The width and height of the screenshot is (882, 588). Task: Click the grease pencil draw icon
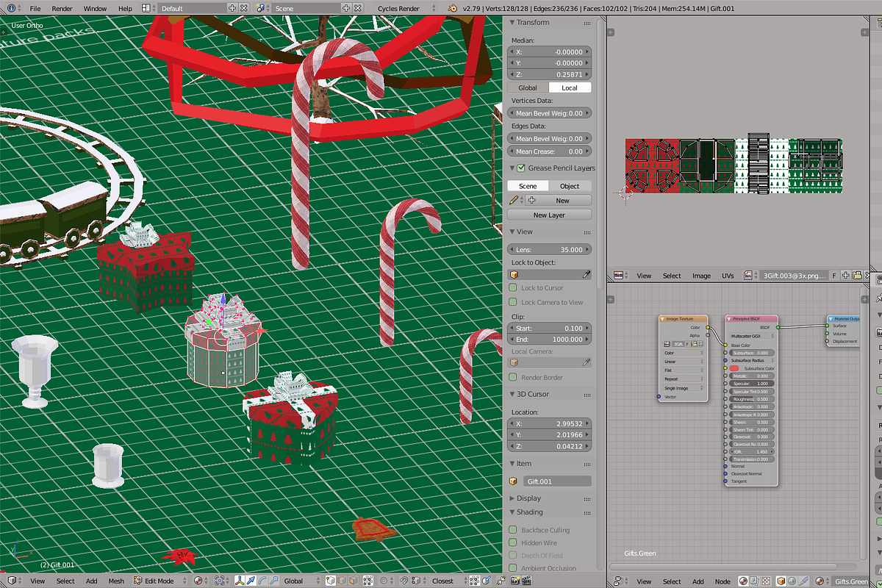(x=514, y=200)
